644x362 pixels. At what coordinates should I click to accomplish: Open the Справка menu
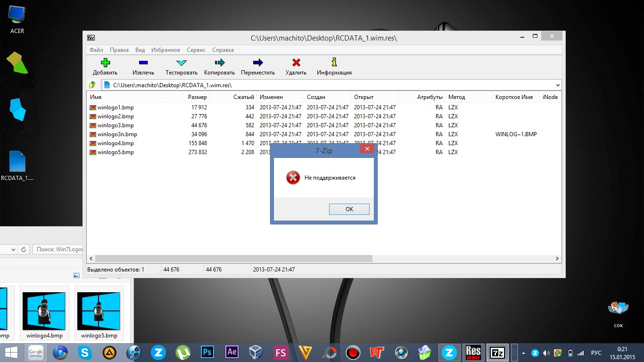pos(223,50)
